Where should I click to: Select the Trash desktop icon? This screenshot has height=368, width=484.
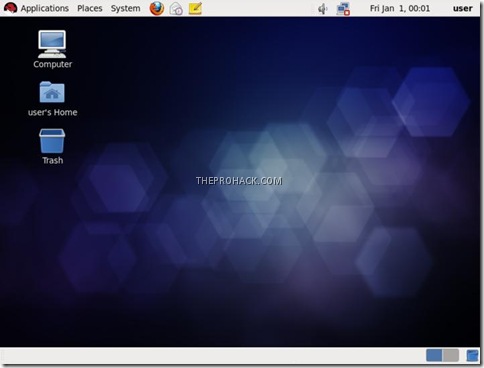coord(52,147)
